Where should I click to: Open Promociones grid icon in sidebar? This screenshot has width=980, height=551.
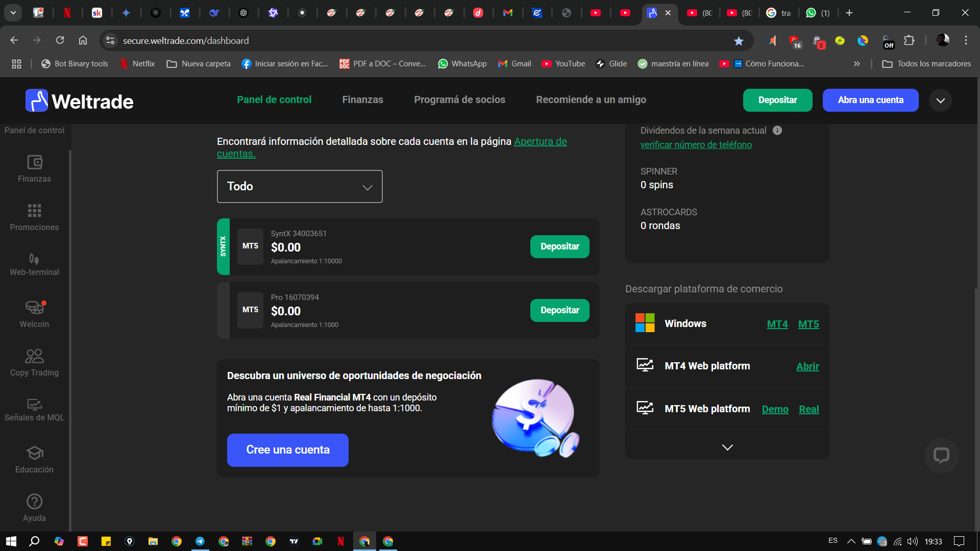pyautogui.click(x=34, y=211)
